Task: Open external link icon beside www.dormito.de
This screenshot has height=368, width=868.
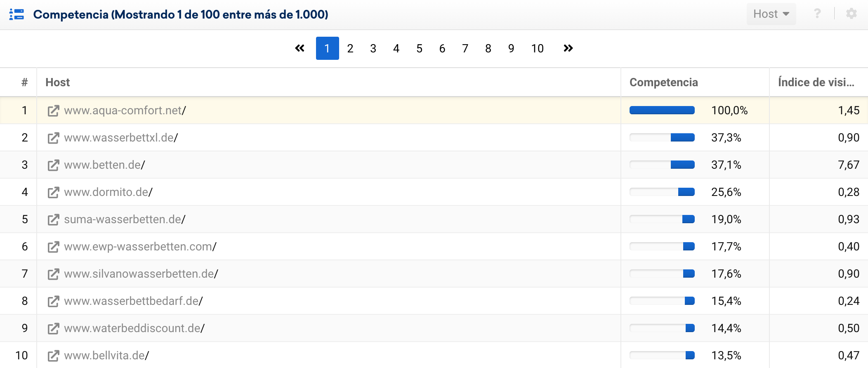Action: [53, 193]
